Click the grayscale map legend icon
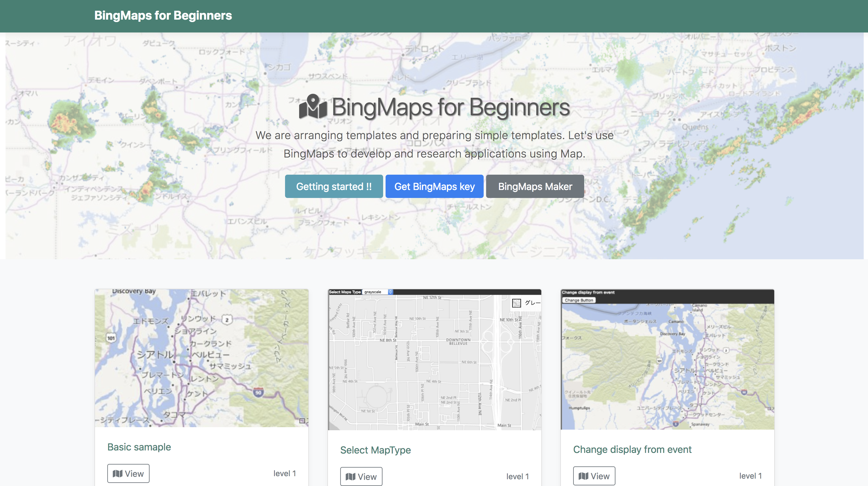The width and height of the screenshot is (868, 486). (x=516, y=303)
